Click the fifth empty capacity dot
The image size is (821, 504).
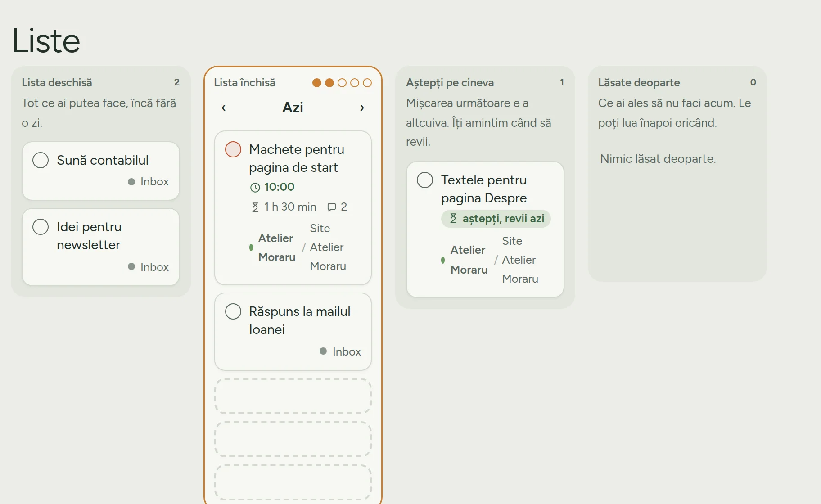coord(367,83)
